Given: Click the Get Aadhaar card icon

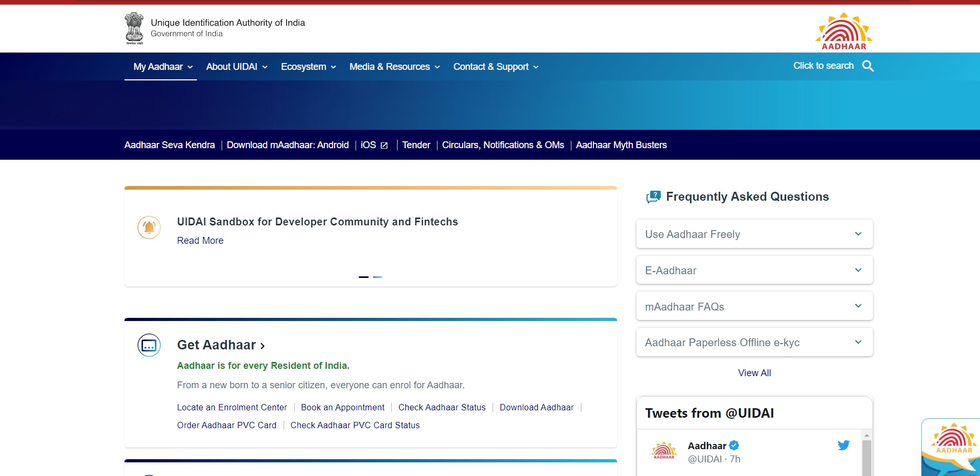Looking at the screenshot, I should click(149, 345).
